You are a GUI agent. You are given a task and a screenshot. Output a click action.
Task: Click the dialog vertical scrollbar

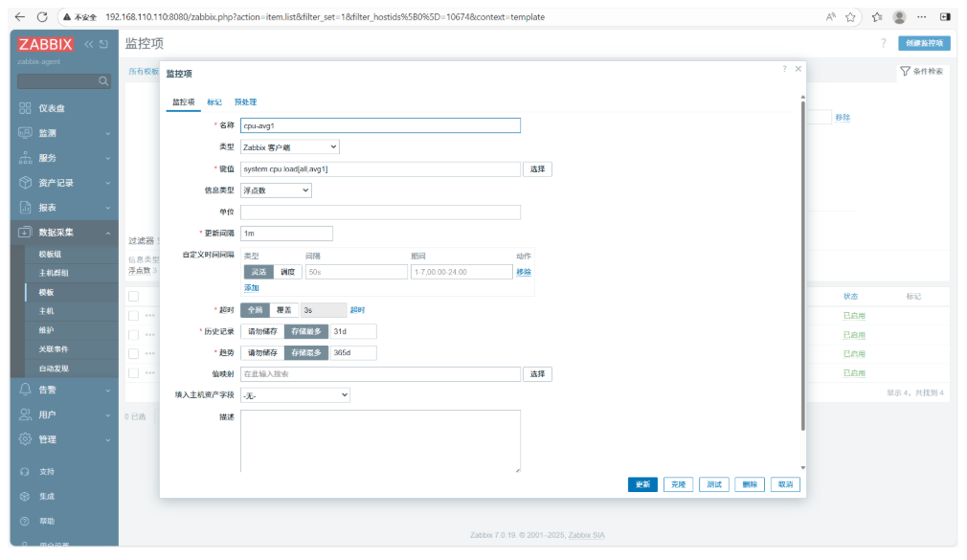click(803, 265)
